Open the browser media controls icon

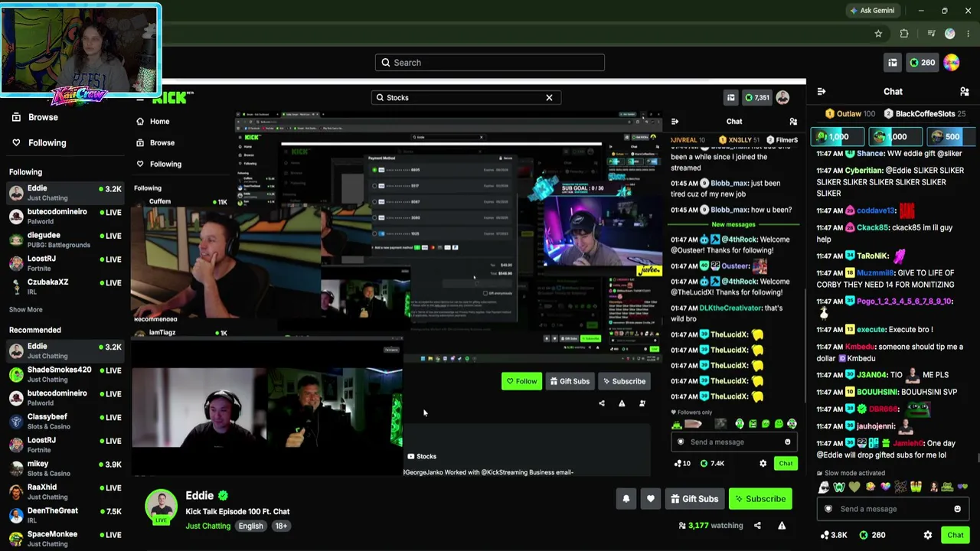931,34
